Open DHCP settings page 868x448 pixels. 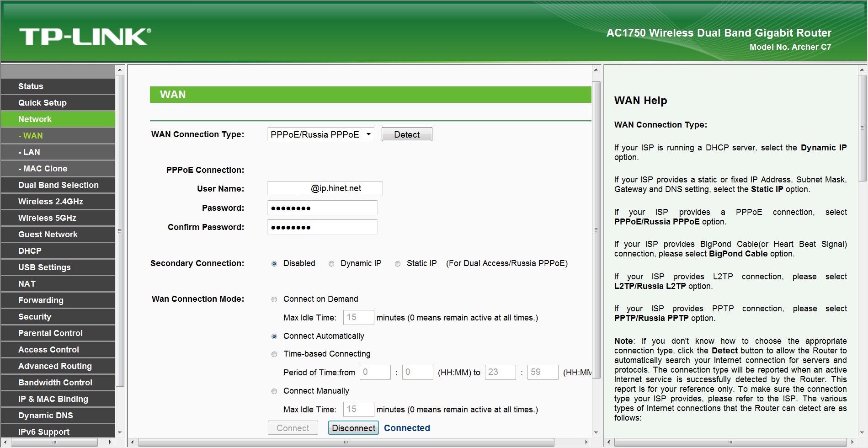(58, 251)
